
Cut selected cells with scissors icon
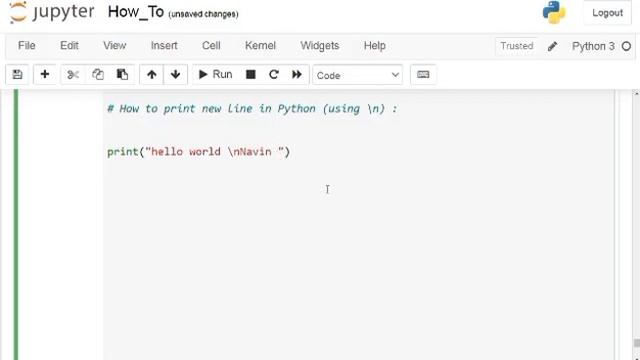73,75
